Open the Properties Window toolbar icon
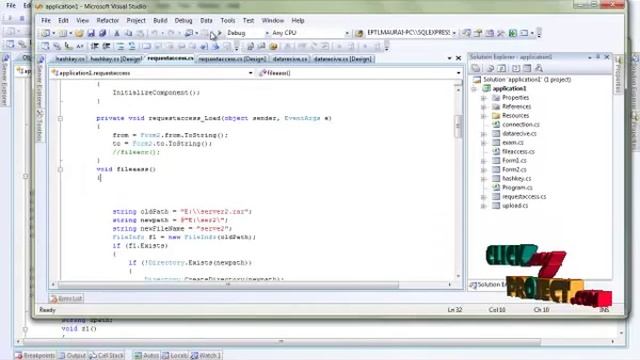The height and width of the screenshot is (360, 640). pos(478,33)
